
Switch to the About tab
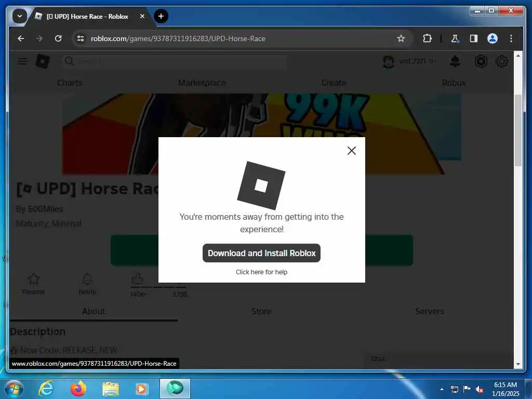94,312
